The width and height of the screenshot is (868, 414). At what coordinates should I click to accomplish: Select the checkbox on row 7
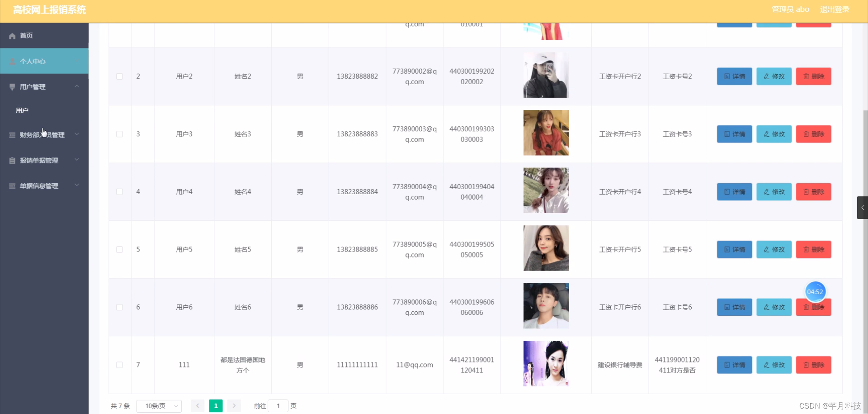119,365
